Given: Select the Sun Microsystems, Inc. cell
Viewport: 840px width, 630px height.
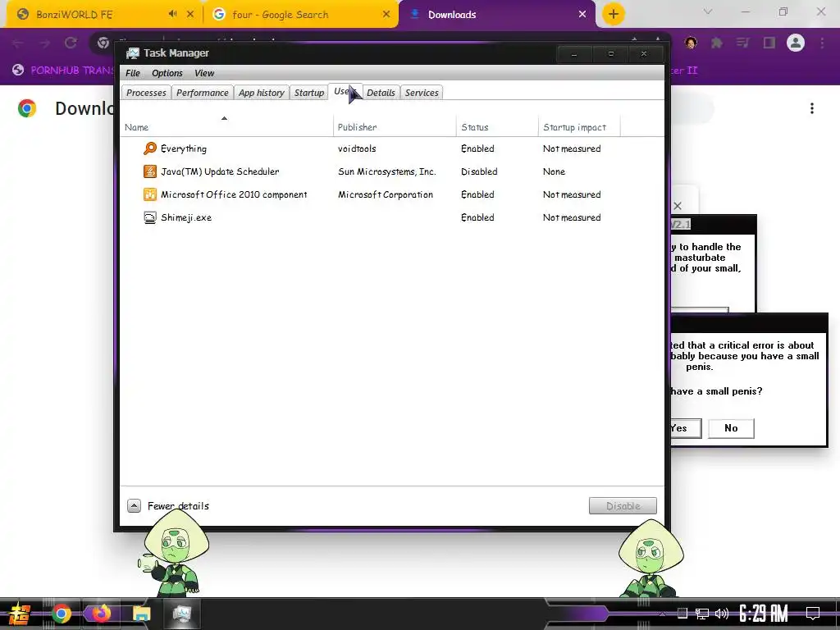Looking at the screenshot, I should pos(387,171).
